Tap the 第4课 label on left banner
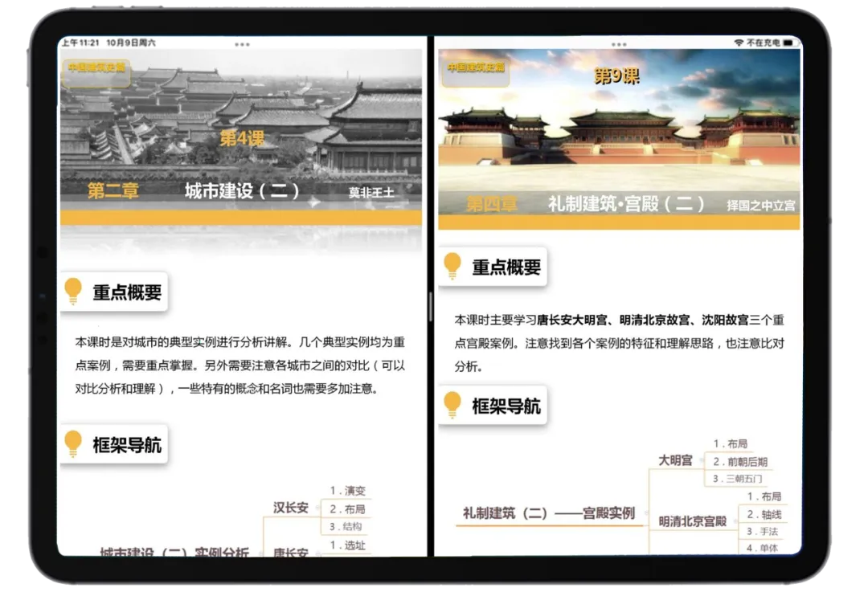The width and height of the screenshot is (868, 592). pos(242,138)
